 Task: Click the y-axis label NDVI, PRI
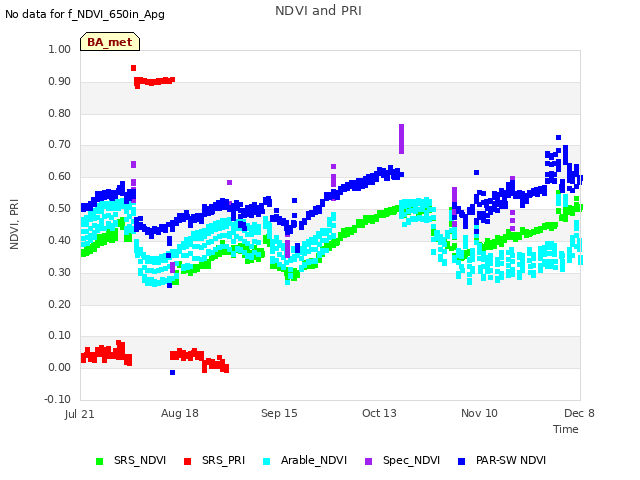[x=14, y=224]
